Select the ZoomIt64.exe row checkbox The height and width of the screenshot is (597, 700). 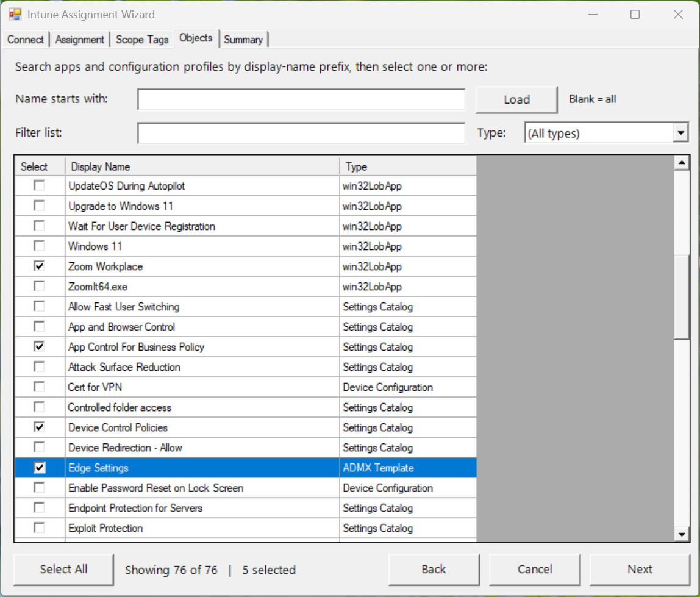pos(39,286)
